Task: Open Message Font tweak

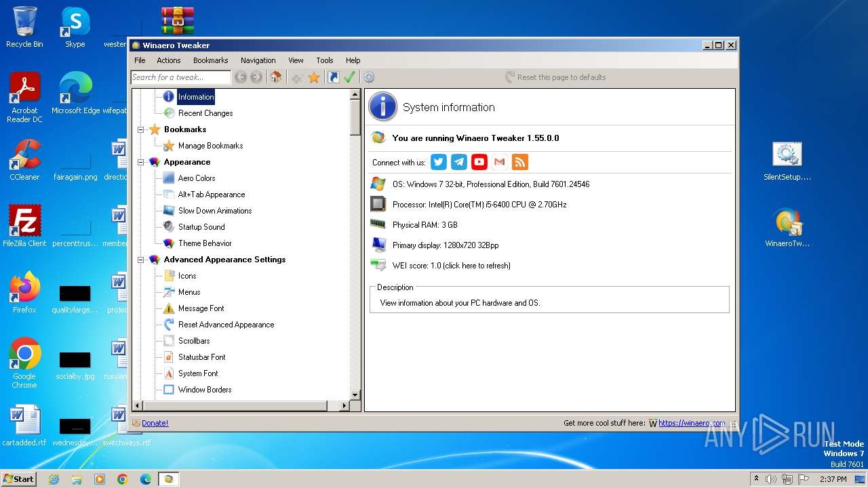Action: [201, 308]
